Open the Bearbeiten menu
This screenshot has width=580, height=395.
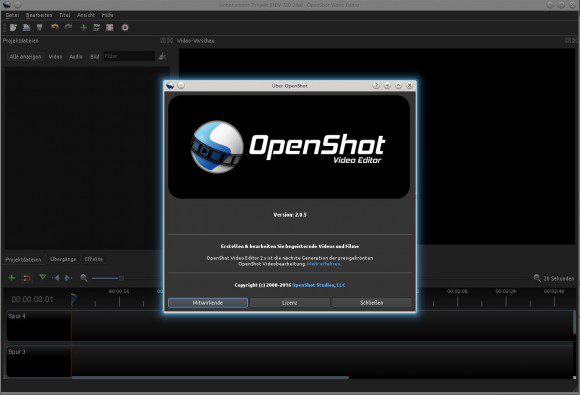[x=39, y=15]
